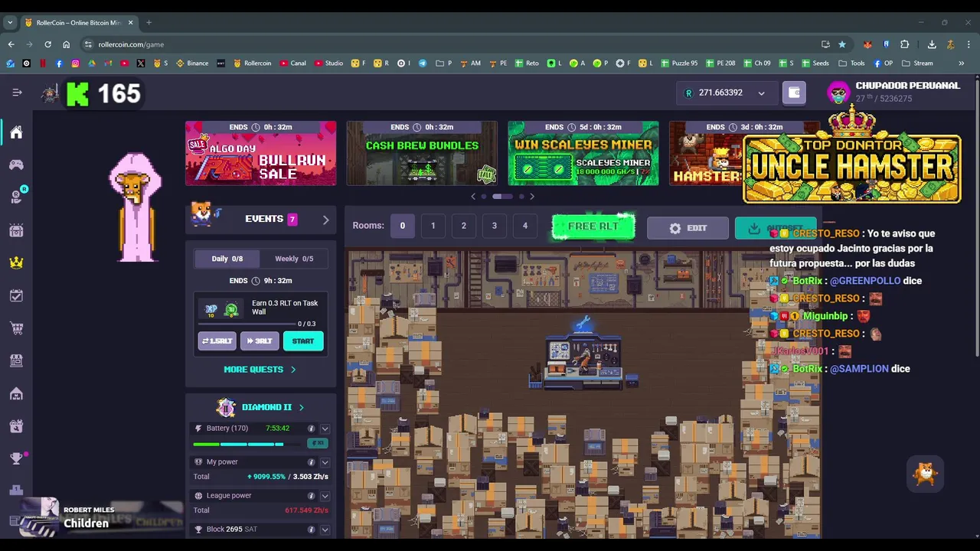The width and height of the screenshot is (980, 551).
Task: Click the Block 2695 info icon
Action: pos(311,530)
